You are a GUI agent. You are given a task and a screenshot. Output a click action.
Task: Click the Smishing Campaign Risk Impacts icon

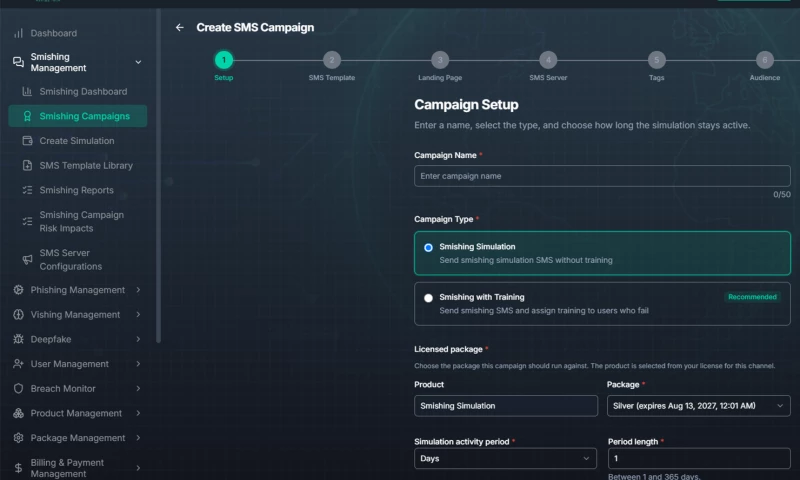click(27, 221)
